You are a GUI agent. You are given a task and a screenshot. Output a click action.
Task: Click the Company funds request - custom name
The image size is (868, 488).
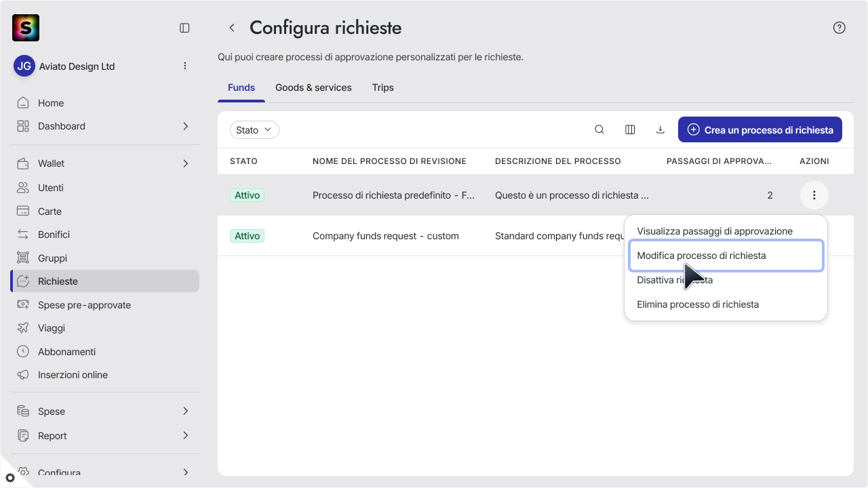(386, 236)
